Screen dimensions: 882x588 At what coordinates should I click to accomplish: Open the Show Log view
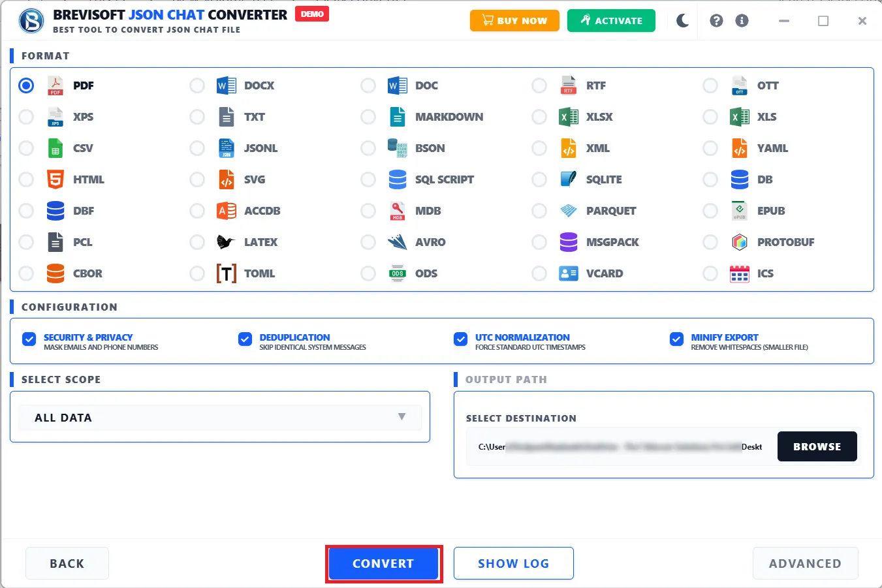coord(514,563)
